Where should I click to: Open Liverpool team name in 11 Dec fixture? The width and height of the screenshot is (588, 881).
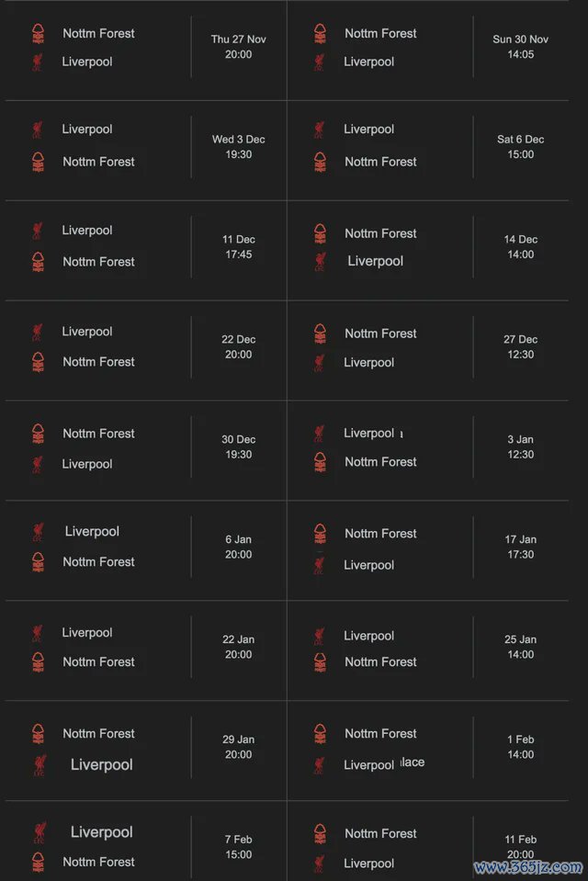tap(87, 231)
